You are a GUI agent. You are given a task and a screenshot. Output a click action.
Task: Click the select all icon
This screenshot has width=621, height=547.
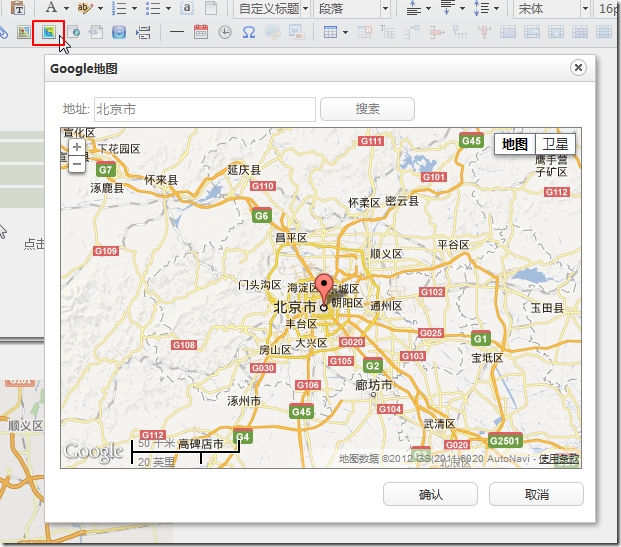coord(187,8)
